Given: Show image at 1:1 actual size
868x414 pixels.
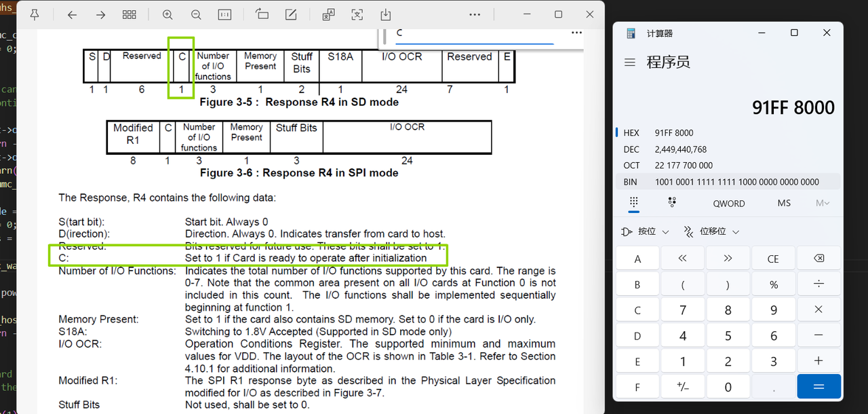Looking at the screenshot, I should click(x=224, y=15).
